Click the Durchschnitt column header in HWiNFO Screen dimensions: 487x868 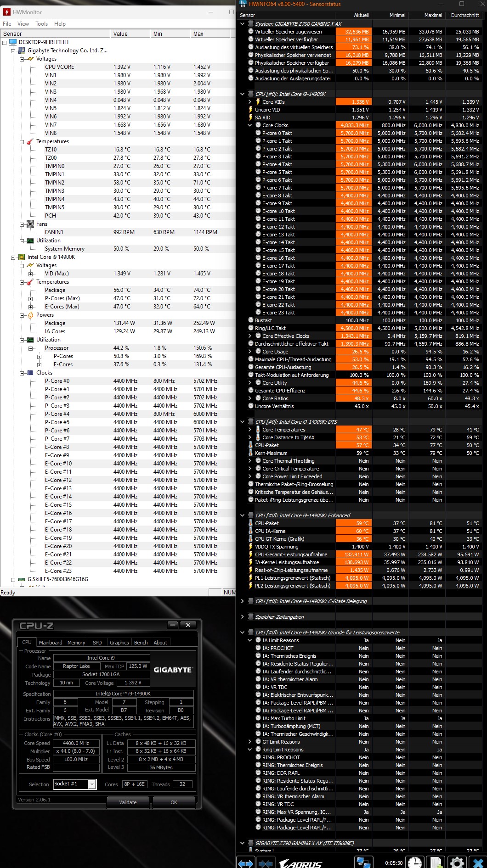click(463, 15)
